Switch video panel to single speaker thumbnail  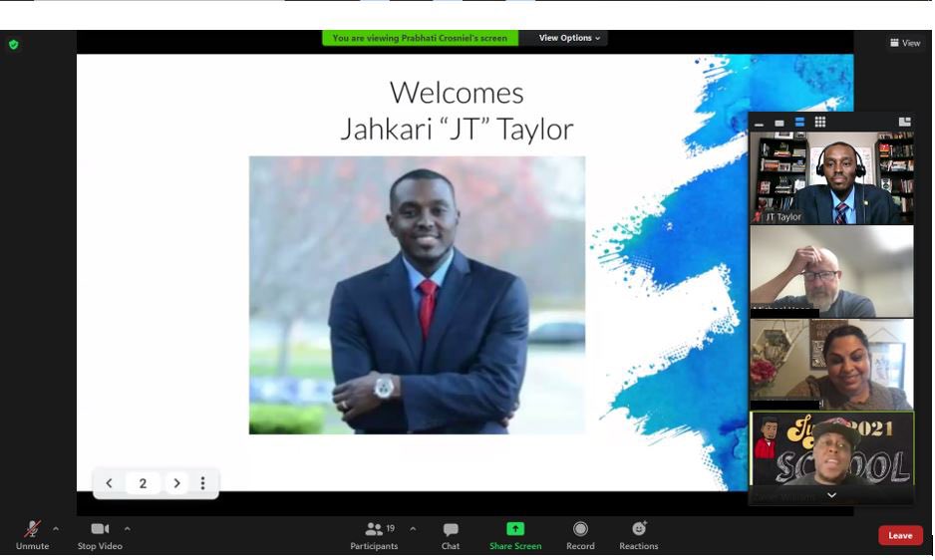tap(779, 123)
